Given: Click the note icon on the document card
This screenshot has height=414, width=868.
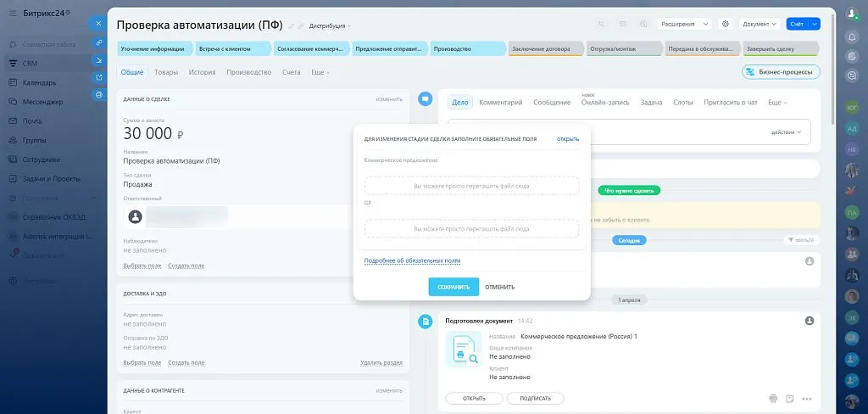Looking at the screenshot, I should 790,398.
